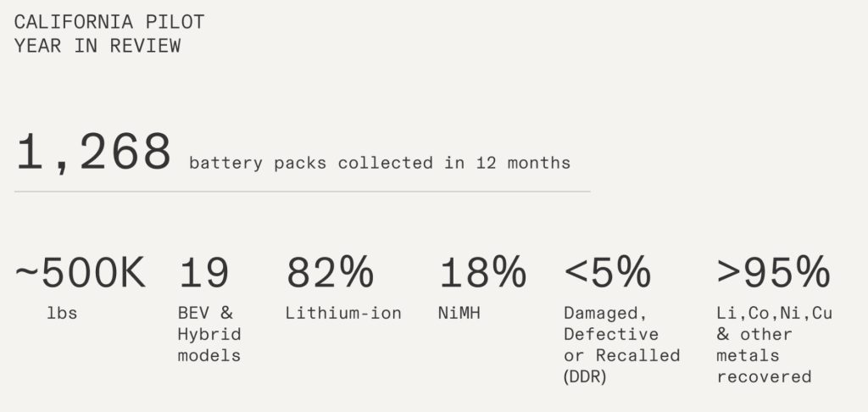Click the 'Lithium-ion' label
868x412 pixels.
[x=343, y=314]
